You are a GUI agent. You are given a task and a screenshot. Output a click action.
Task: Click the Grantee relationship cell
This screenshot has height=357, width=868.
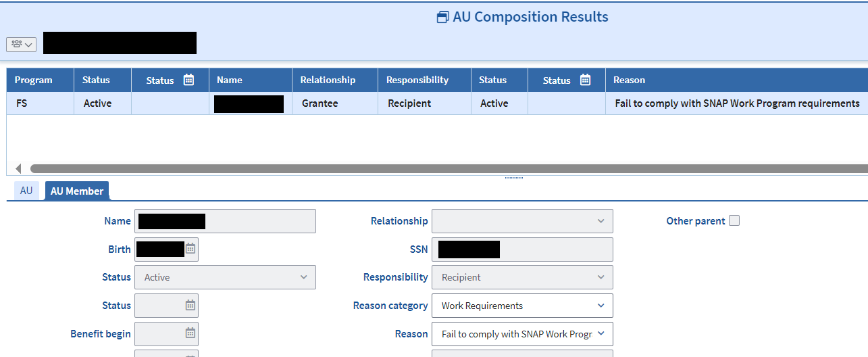(x=334, y=103)
